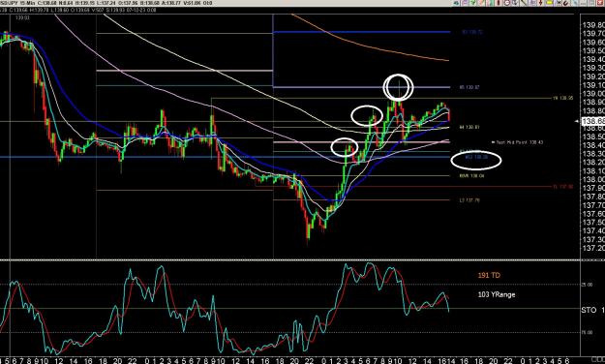Viewport: 605px width, 364px height.
Task: Close the chart with the red X button
Action: (x=599, y=3)
